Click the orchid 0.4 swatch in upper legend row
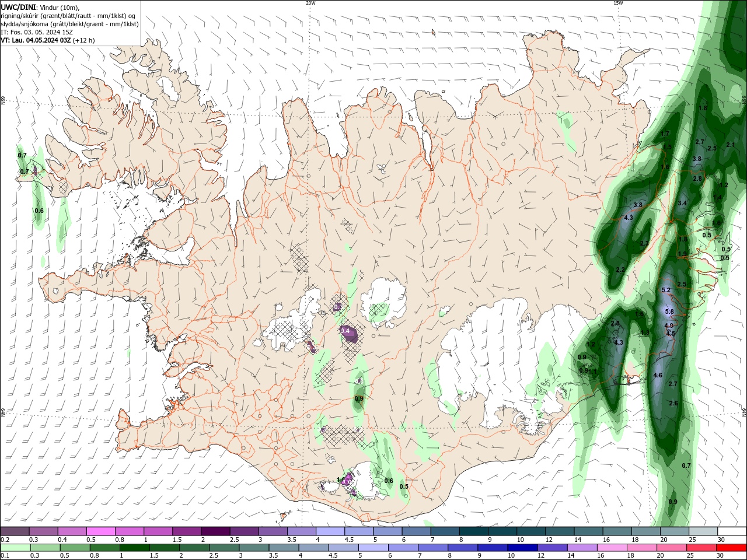Image resolution: width=747 pixels, height=560 pixels. pyautogui.click(x=72, y=531)
